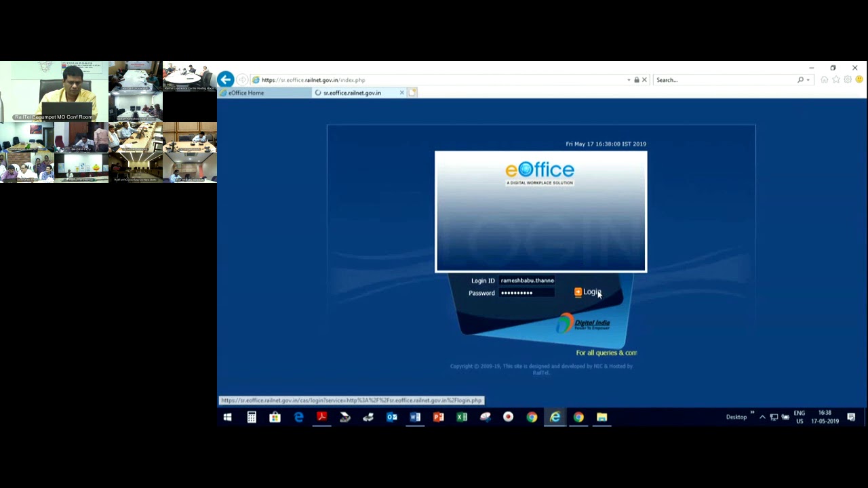
Task: Click the Digital India logo
Action: pos(583,323)
